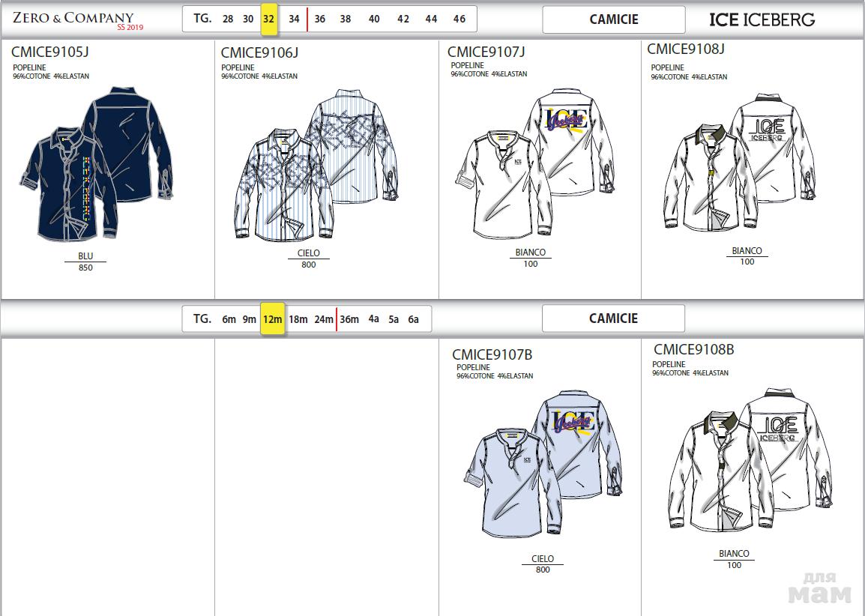Pick the 6a size option
The image size is (865, 616).
413,319
